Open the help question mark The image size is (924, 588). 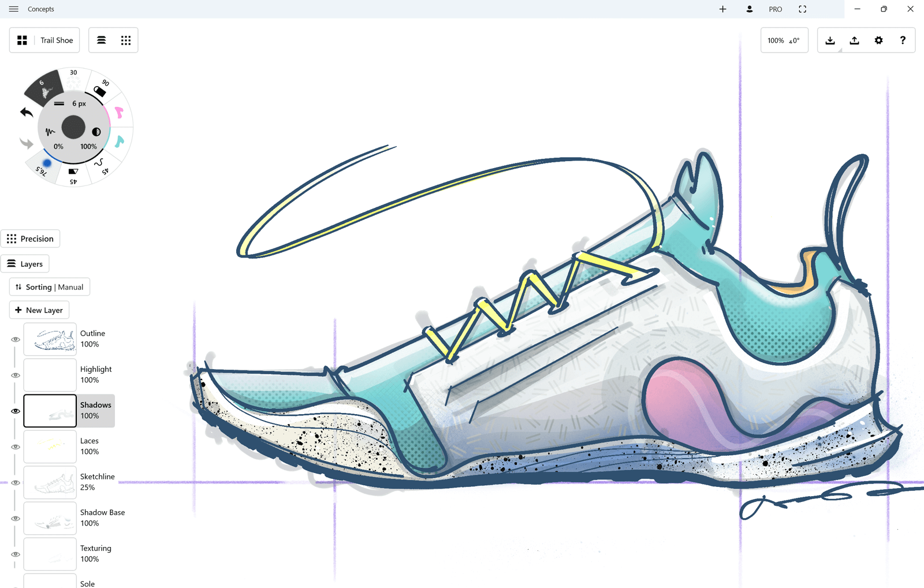[x=903, y=40]
